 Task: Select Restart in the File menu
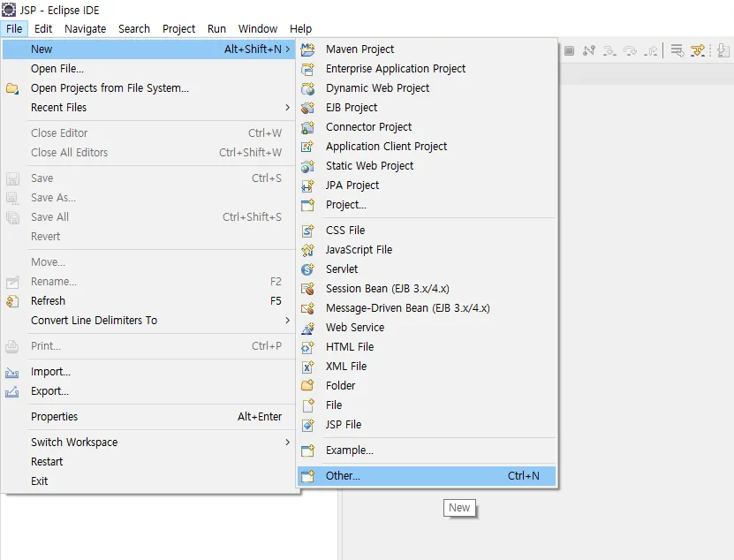[149, 462]
